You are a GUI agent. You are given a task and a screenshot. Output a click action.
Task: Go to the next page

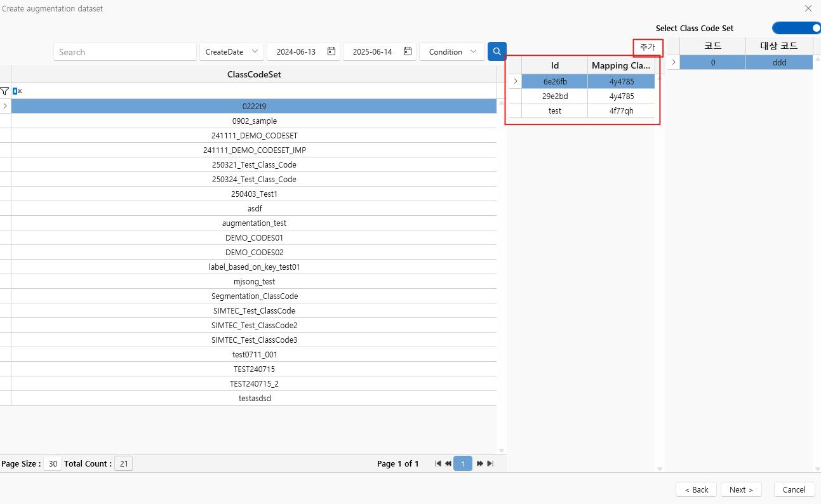(480, 464)
